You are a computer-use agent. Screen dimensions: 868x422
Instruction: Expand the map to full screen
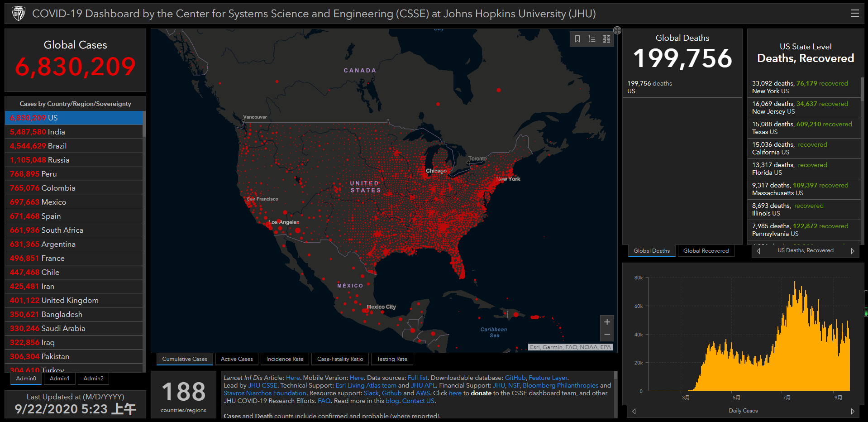click(x=617, y=30)
